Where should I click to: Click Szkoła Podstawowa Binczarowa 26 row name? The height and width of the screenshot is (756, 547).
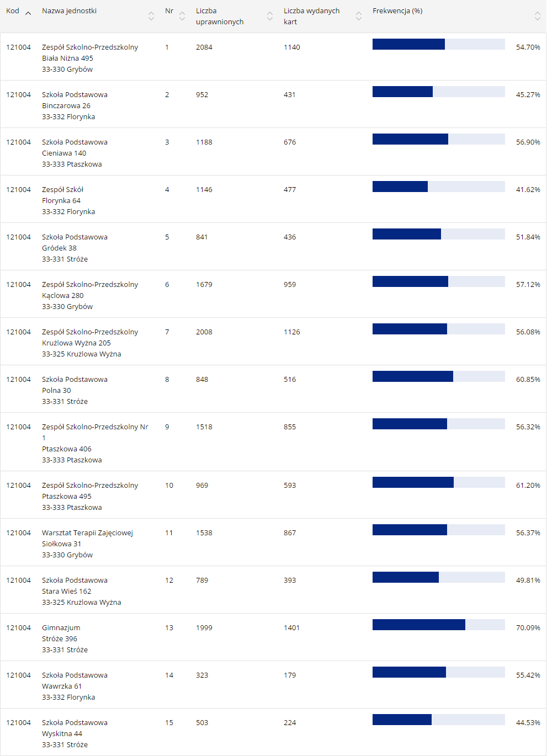click(x=75, y=95)
